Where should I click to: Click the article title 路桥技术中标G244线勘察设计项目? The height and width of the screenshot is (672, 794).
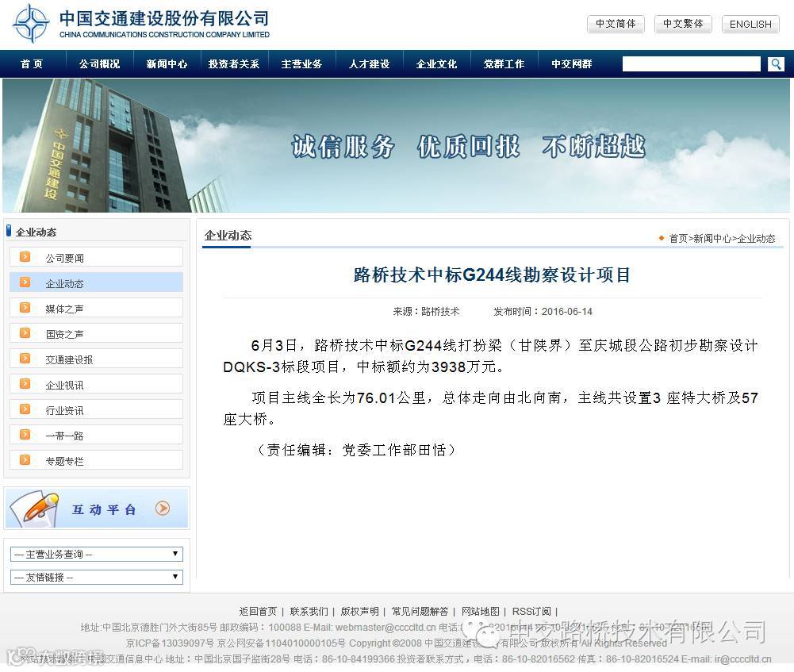pos(492,275)
